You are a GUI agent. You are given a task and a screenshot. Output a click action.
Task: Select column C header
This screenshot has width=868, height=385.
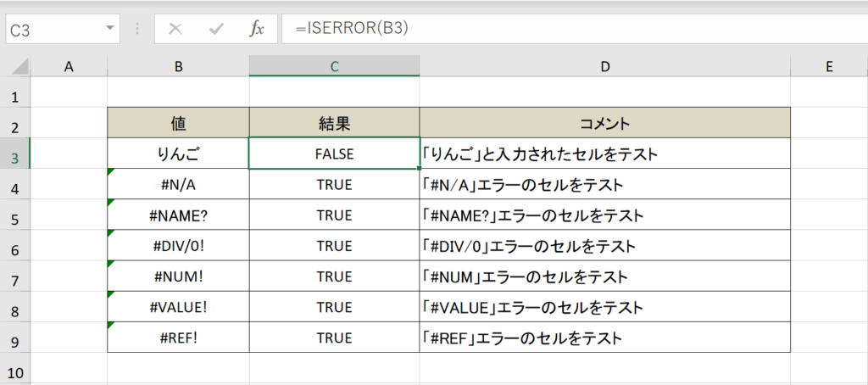tap(334, 66)
